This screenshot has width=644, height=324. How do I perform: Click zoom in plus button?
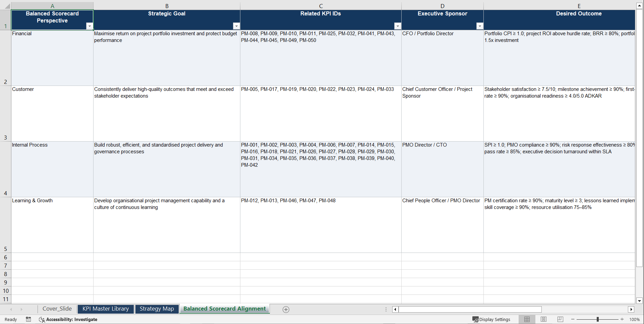pyautogui.click(x=622, y=319)
